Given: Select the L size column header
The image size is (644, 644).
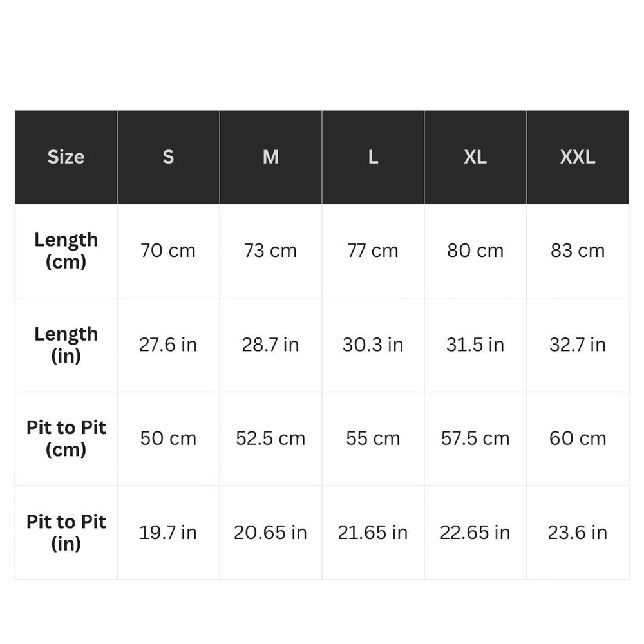Looking at the screenshot, I should pyautogui.click(x=373, y=157).
